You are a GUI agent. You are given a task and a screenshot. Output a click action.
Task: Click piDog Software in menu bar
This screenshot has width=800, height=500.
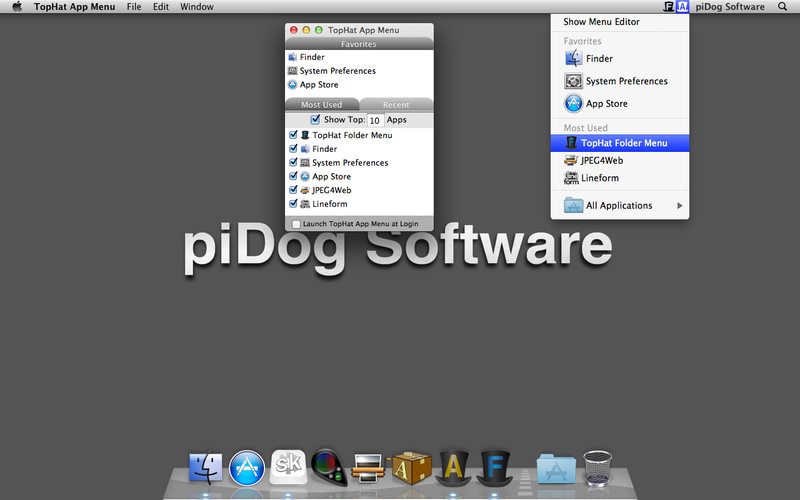point(730,7)
